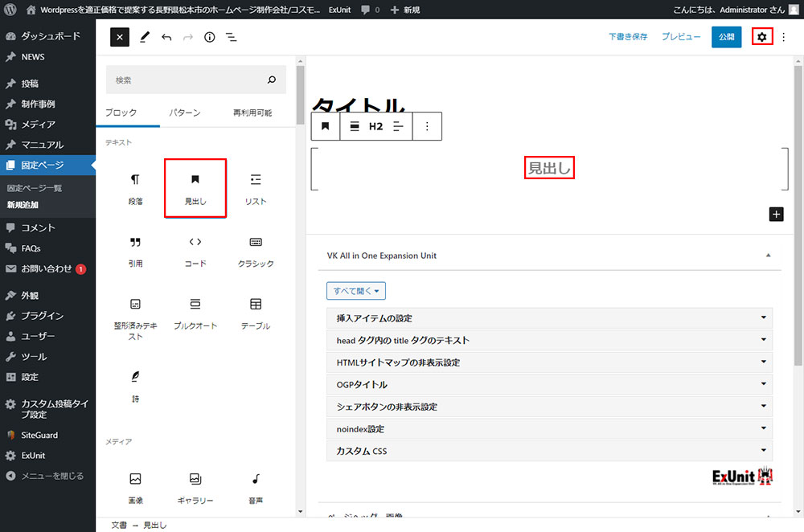This screenshot has width=804, height=532.
Task: Click the undo arrow icon
Action: click(x=166, y=37)
